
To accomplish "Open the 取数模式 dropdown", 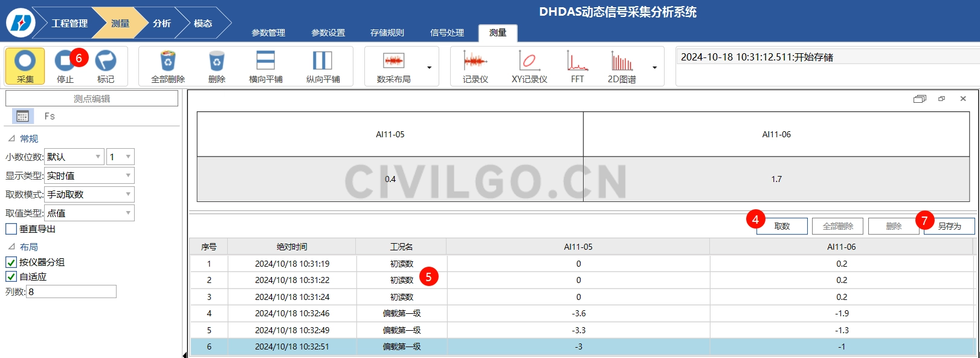I will [x=89, y=195].
